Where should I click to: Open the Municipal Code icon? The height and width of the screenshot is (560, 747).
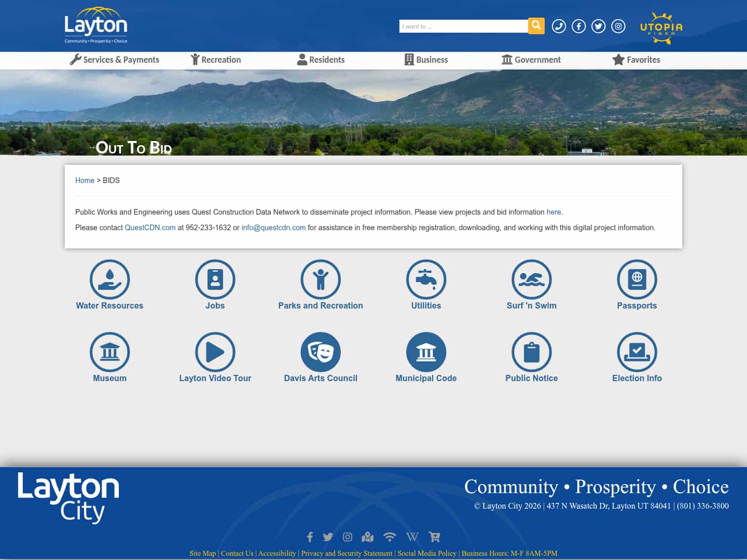click(426, 352)
